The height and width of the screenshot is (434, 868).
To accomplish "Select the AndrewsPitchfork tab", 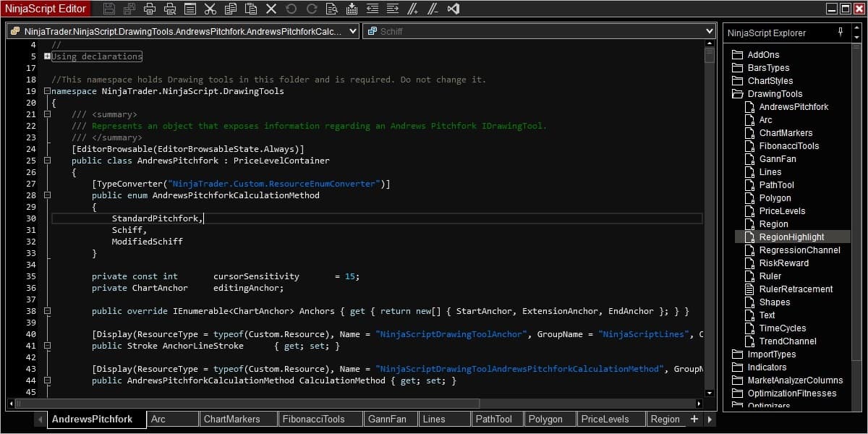I will [x=96, y=419].
